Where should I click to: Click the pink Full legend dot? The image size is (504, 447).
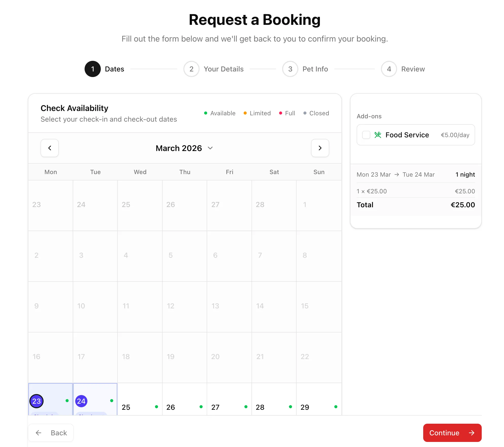point(280,113)
